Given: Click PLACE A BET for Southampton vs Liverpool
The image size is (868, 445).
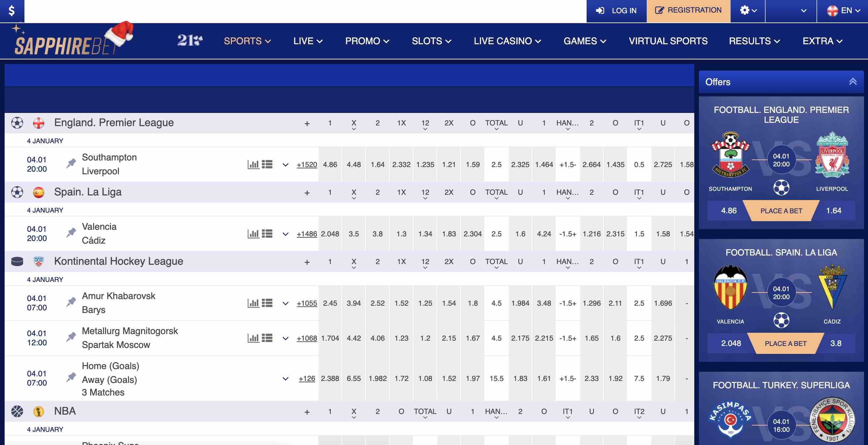Looking at the screenshot, I should (x=781, y=211).
